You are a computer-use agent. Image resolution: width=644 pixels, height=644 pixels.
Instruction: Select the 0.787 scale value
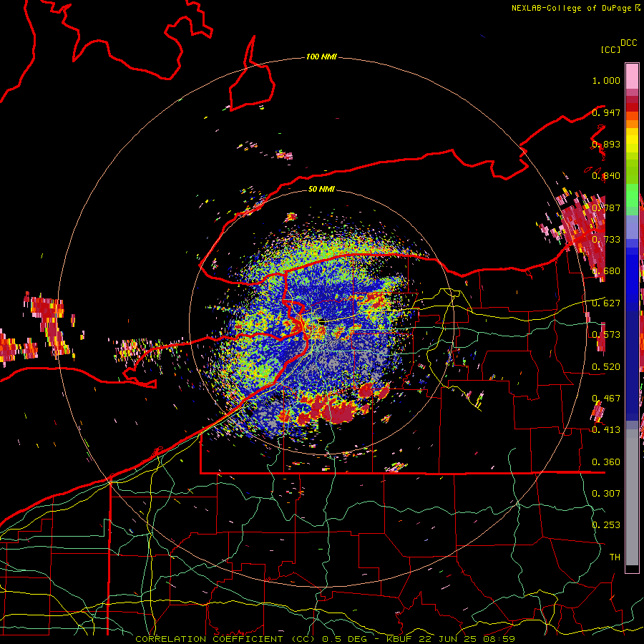pos(606,208)
